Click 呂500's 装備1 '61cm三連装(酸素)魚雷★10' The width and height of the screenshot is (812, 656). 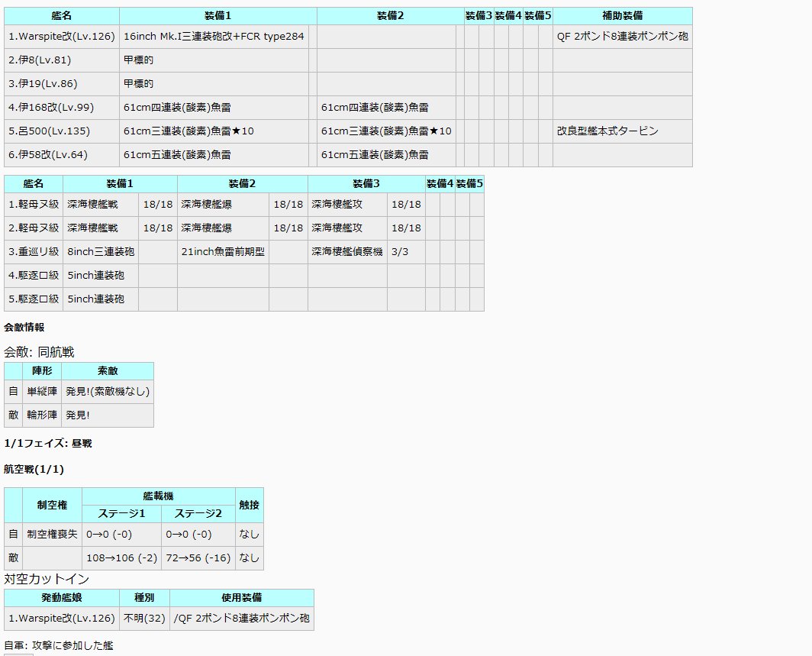(x=214, y=131)
